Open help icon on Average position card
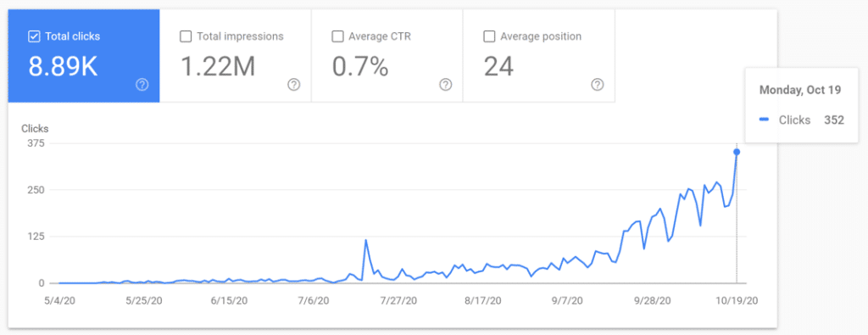Image resolution: width=868 pixels, height=335 pixels. [598, 85]
